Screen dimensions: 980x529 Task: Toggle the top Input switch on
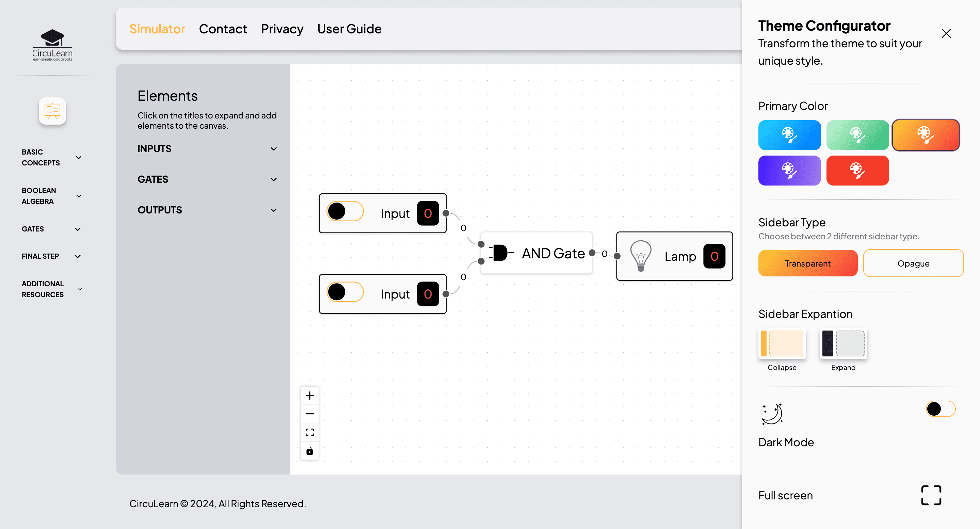tap(345, 211)
